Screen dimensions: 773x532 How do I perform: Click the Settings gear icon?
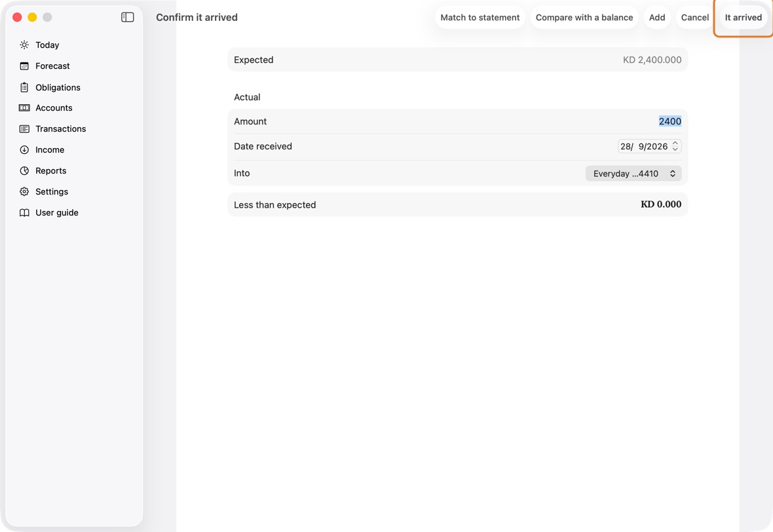coord(24,192)
